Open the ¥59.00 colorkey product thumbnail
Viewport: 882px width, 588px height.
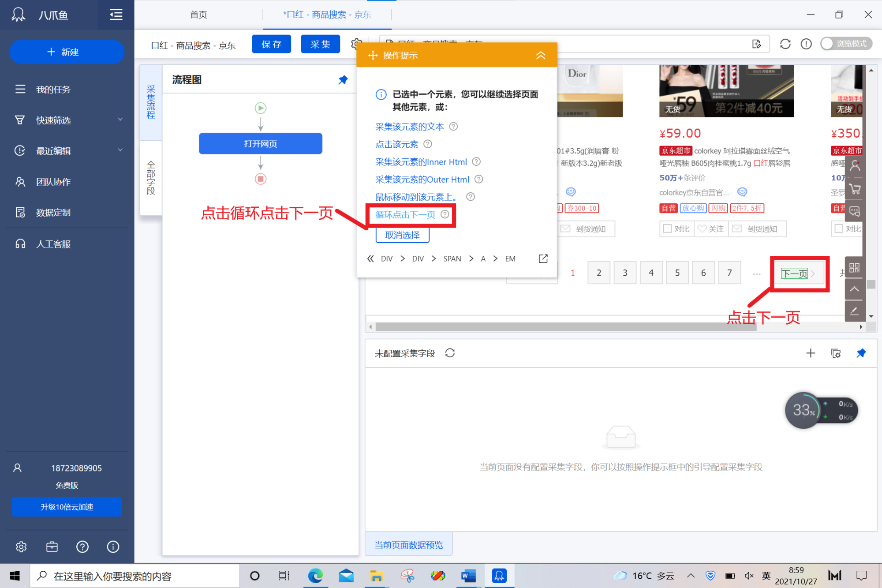[726, 91]
